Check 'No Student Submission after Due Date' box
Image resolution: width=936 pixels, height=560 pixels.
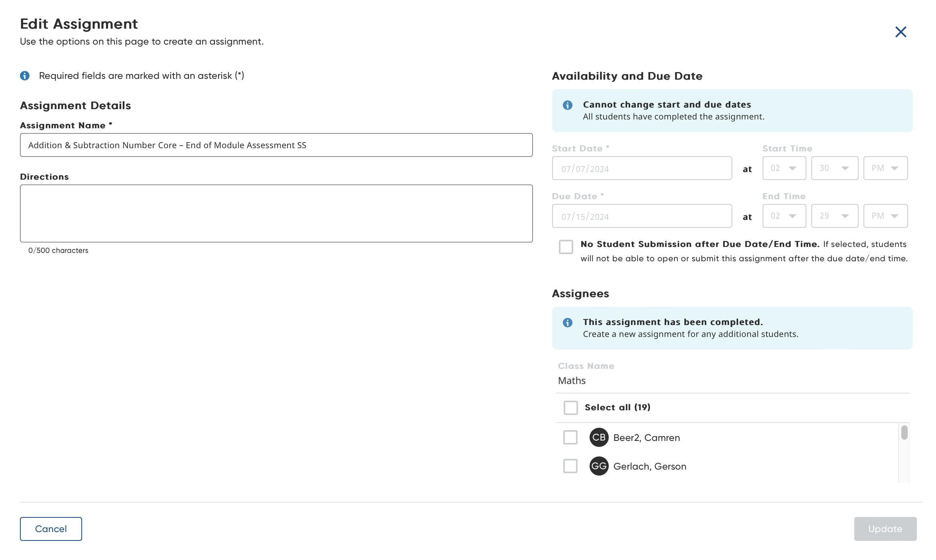click(x=566, y=247)
